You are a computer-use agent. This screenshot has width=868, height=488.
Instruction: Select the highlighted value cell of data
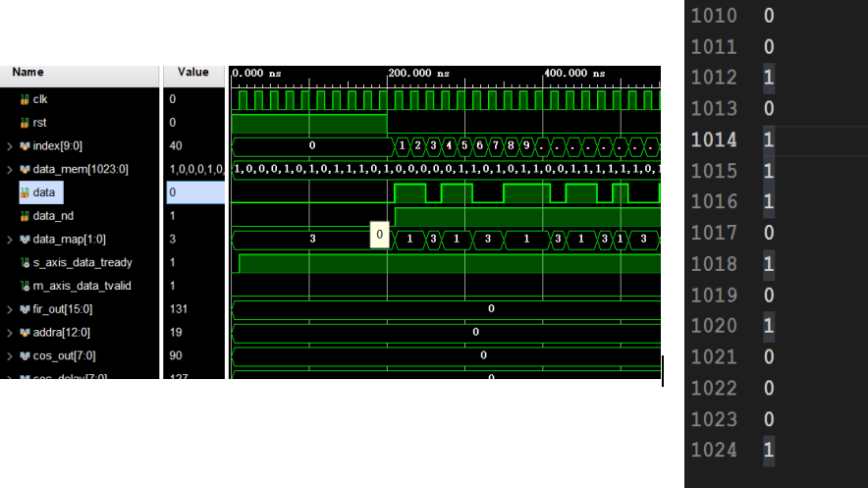(193, 192)
